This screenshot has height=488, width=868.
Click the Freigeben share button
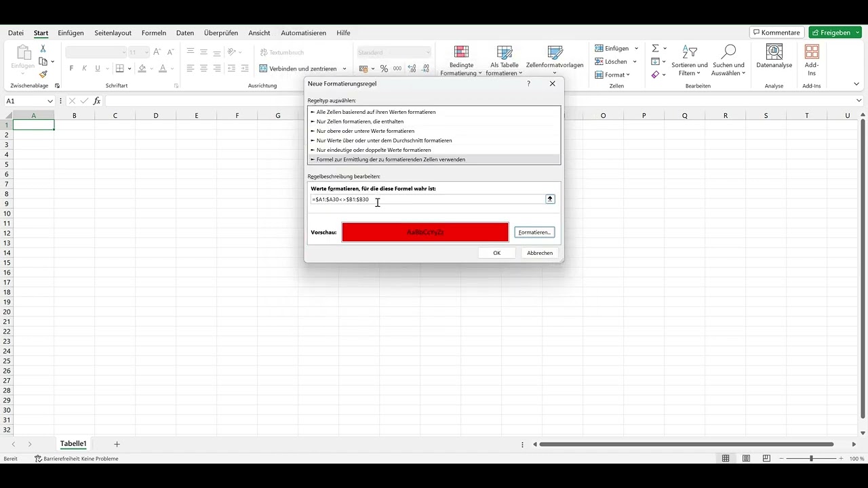[x=835, y=33]
